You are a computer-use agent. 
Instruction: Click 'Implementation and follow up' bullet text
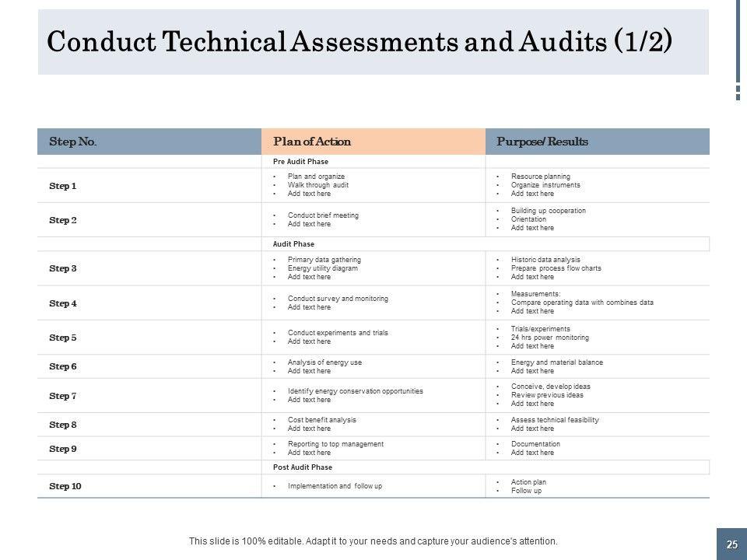pyautogui.click(x=335, y=486)
